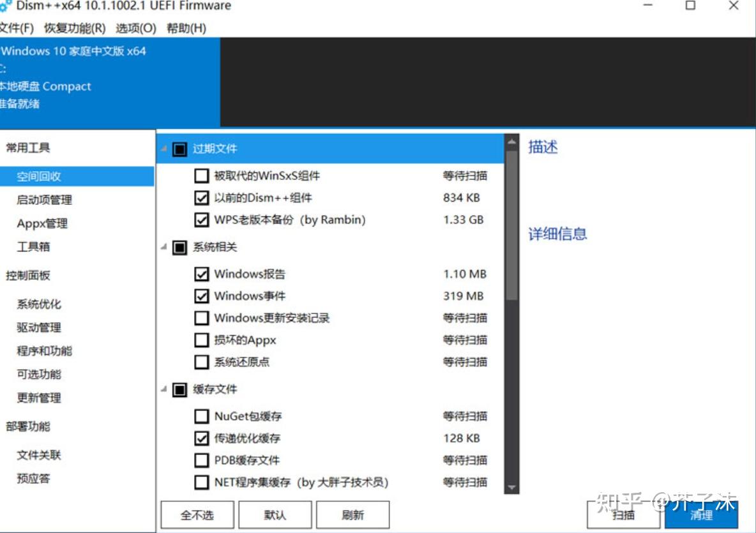Image resolution: width=756 pixels, height=533 pixels.
Task: Open 驱动管理 in the sidebar
Action: click(39, 327)
